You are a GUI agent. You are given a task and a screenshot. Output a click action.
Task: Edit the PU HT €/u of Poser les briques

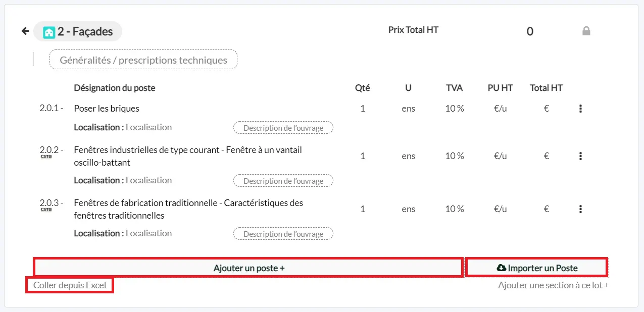tap(500, 109)
